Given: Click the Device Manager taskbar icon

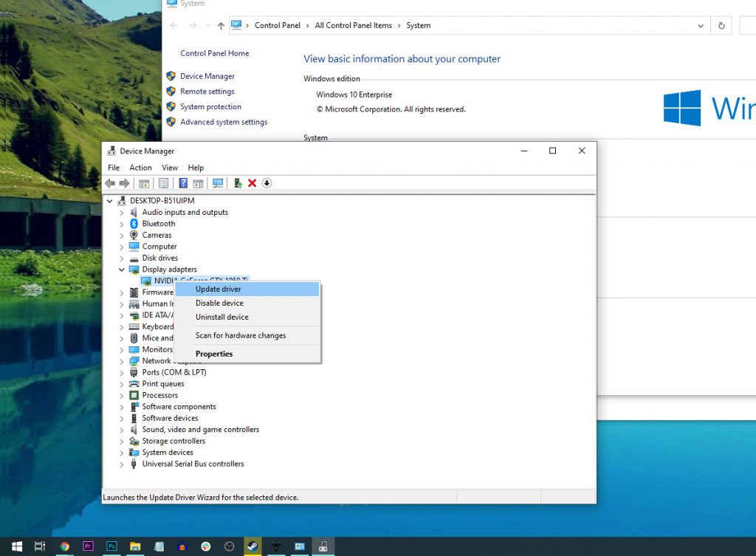Looking at the screenshot, I should (x=323, y=546).
